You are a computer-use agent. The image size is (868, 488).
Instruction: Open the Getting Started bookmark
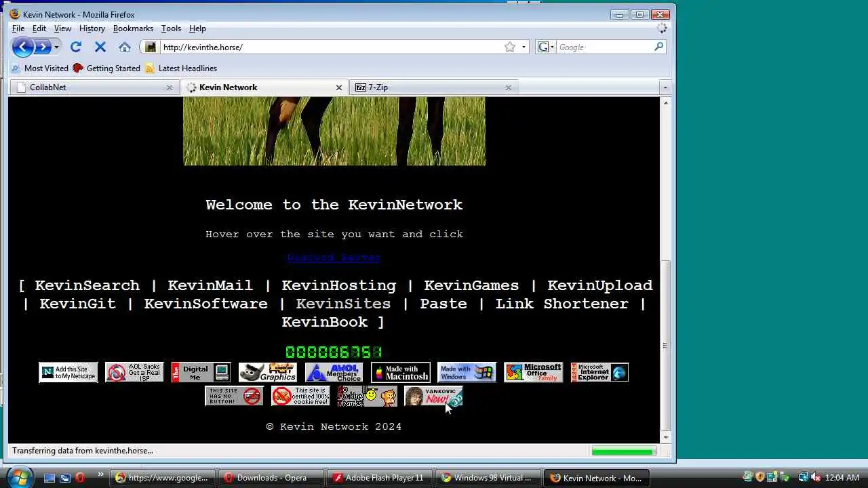pyautogui.click(x=106, y=68)
